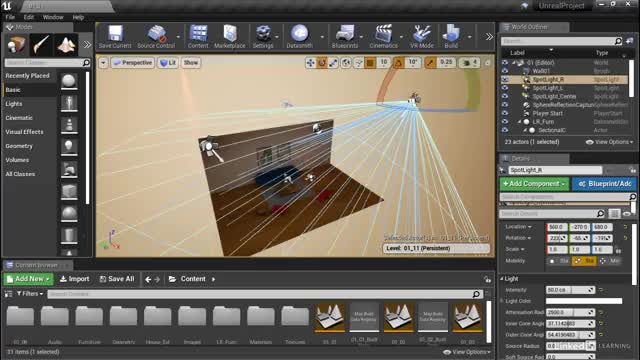The height and width of the screenshot is (360, 640).
Task: Select the Place mode icon
Action: 16,44
